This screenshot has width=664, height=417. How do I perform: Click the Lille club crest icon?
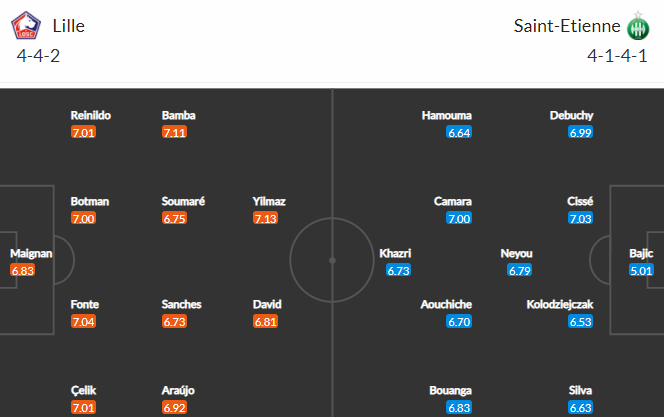(x=26, y=25)
